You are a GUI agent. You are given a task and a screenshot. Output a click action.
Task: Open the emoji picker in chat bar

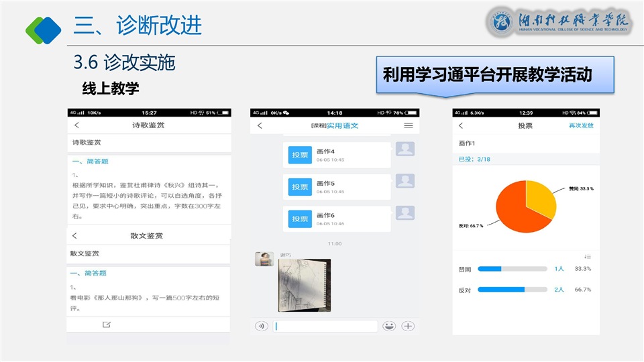389,326
